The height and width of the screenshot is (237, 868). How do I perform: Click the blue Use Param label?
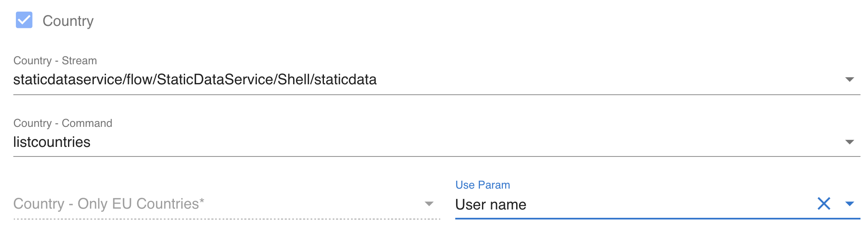click(x=482, y=185)
